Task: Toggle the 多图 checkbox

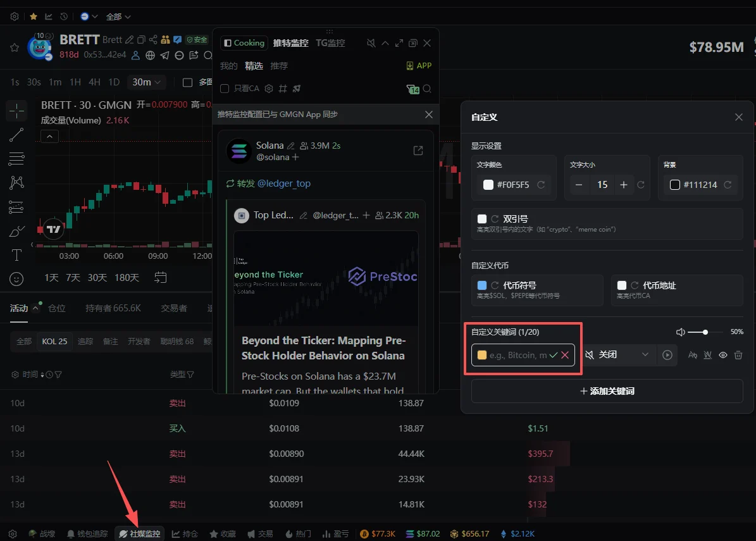Action: click(x=187, y=82)
